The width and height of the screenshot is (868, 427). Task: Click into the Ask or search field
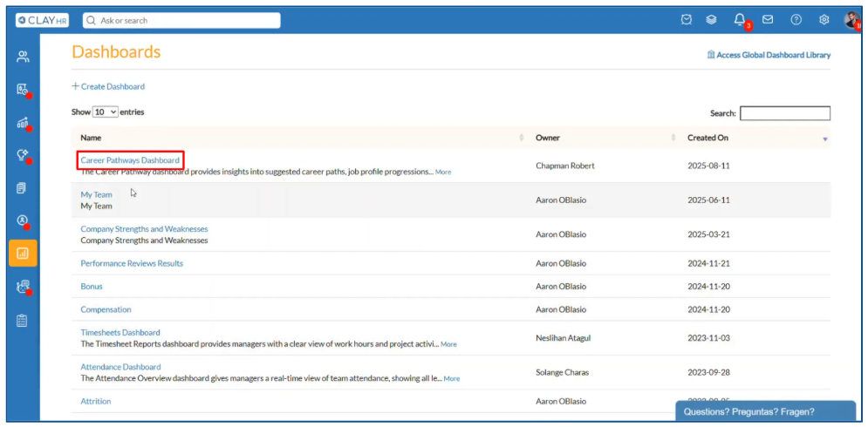tap(181, 20)
